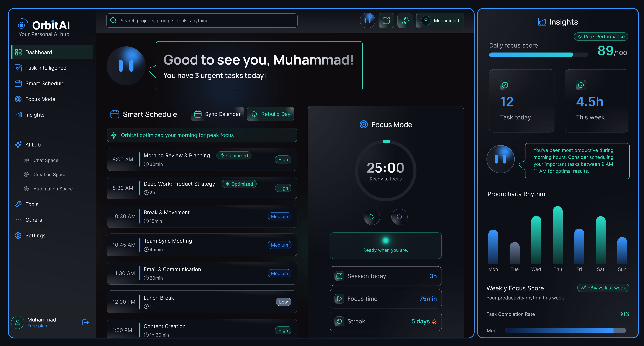Click the OrbitAI assistant avatar orb in top bar

(368, 20)
